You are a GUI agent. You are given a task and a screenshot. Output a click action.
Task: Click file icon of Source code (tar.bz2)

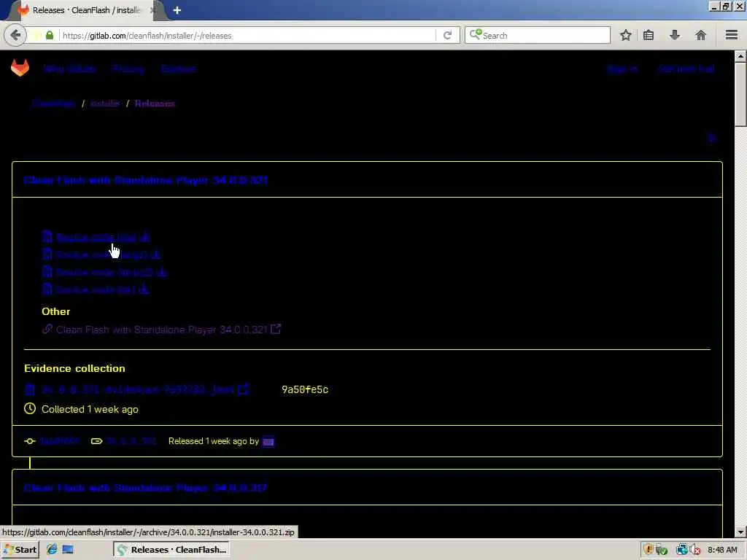pyautogui.click(x=47, y=271)
